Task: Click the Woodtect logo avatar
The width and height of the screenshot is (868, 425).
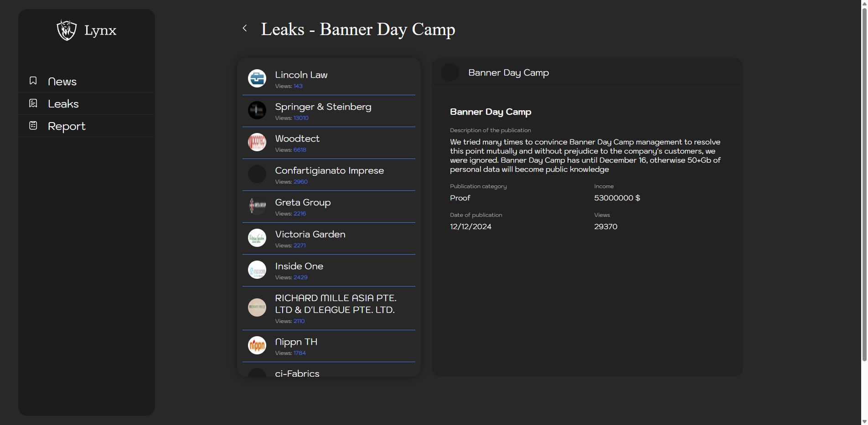Action: click(x=257, y=142)
